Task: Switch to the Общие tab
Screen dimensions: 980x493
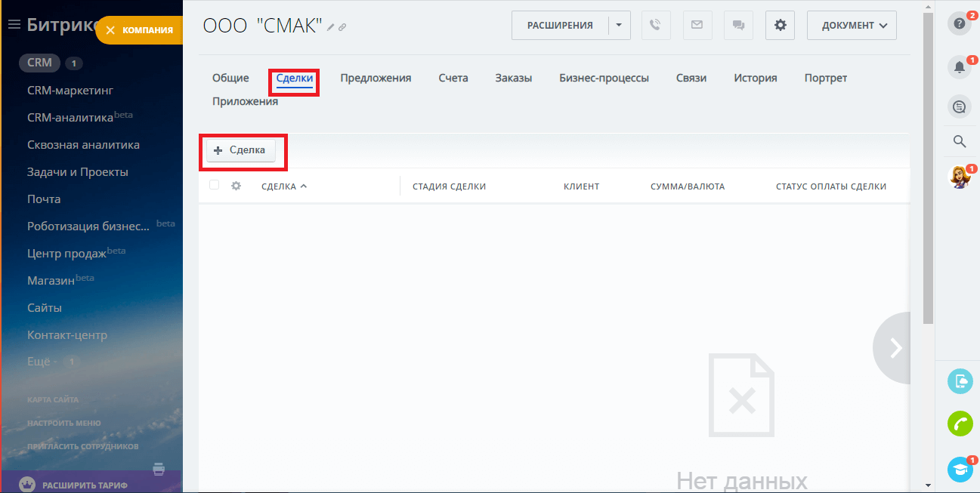Action: (230, 78)
